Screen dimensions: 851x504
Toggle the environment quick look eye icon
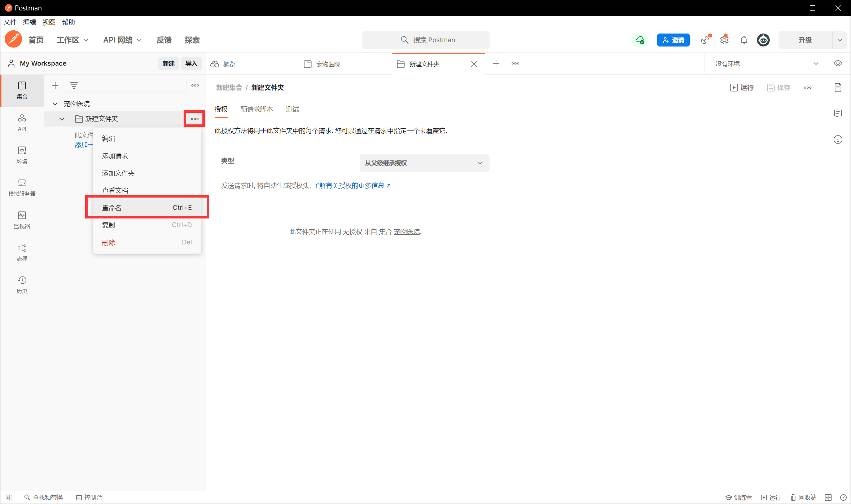click(838, 63)
